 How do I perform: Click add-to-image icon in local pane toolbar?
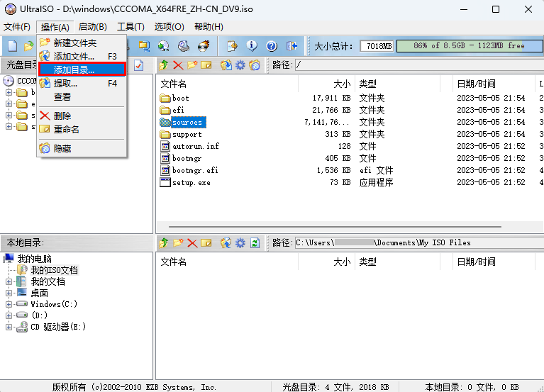pos(226,242)
